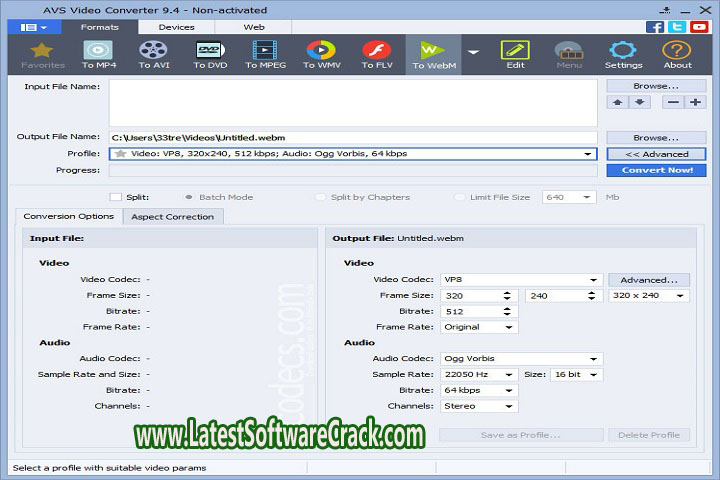Minimize the AVS Video Converter window
This screenshot has width=720, height=480.
(685, 10)
